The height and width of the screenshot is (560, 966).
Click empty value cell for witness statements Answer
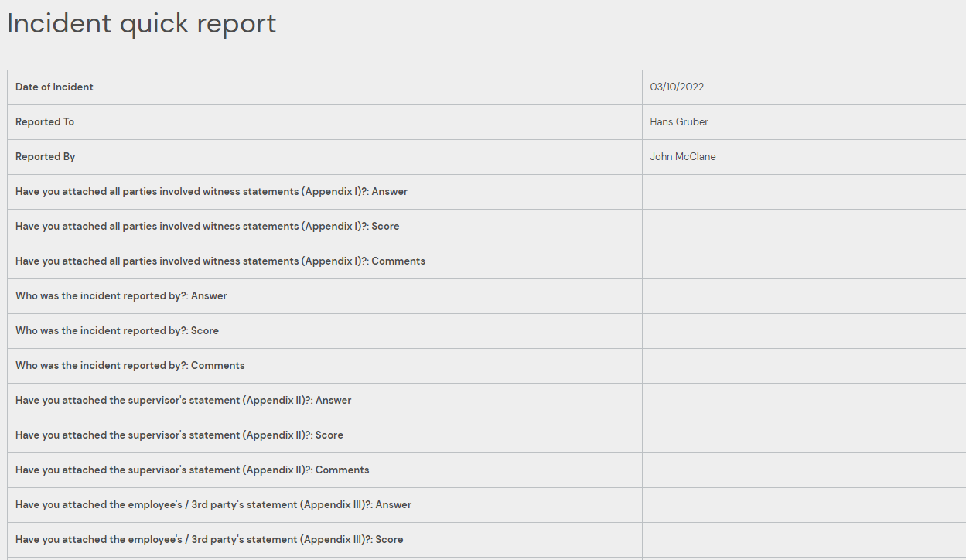(x=804, y=192)
